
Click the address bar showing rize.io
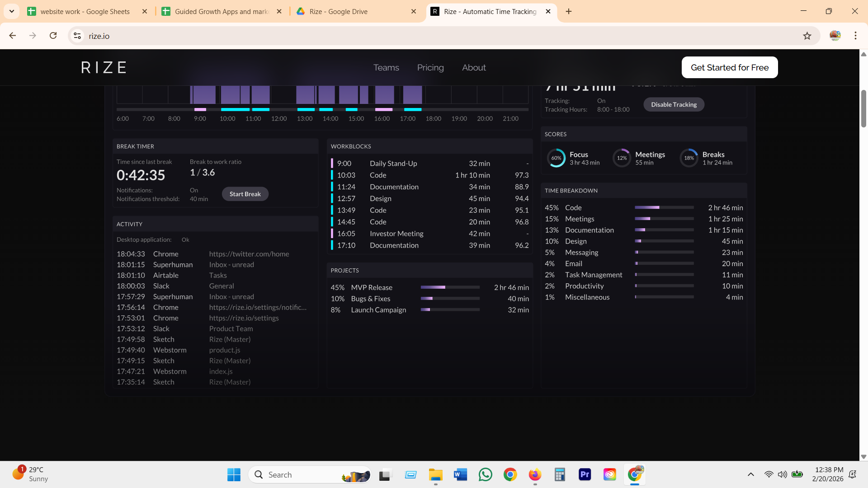[x=443, y=36]
